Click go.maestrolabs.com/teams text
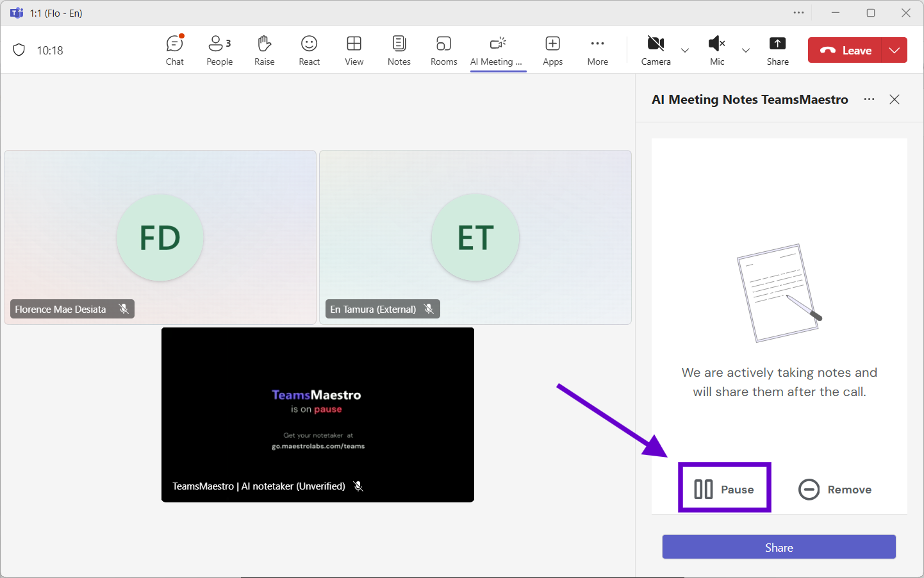 [x=318, y=446]
